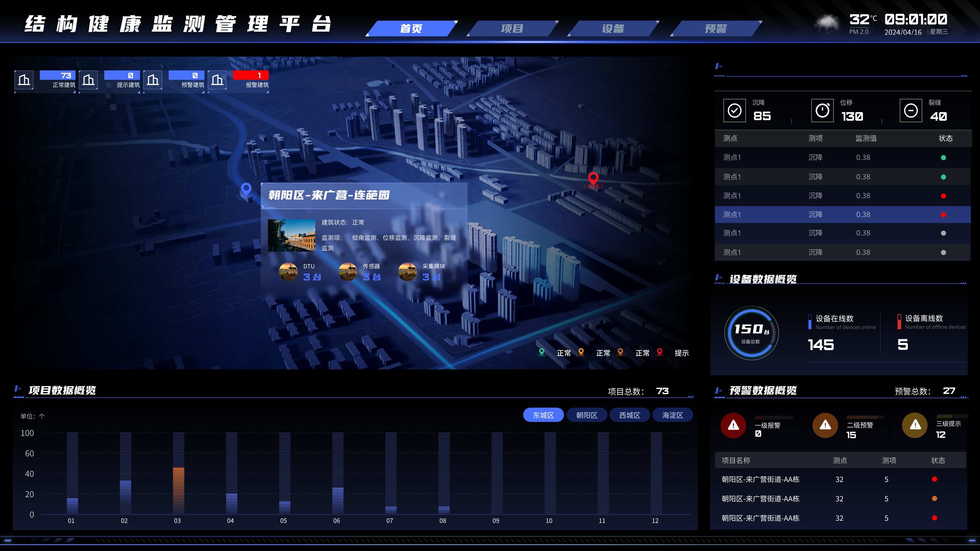The width and height of the screenshot is (980, 551).
Task: Open the 设备 tab
Action: [613, 29]
